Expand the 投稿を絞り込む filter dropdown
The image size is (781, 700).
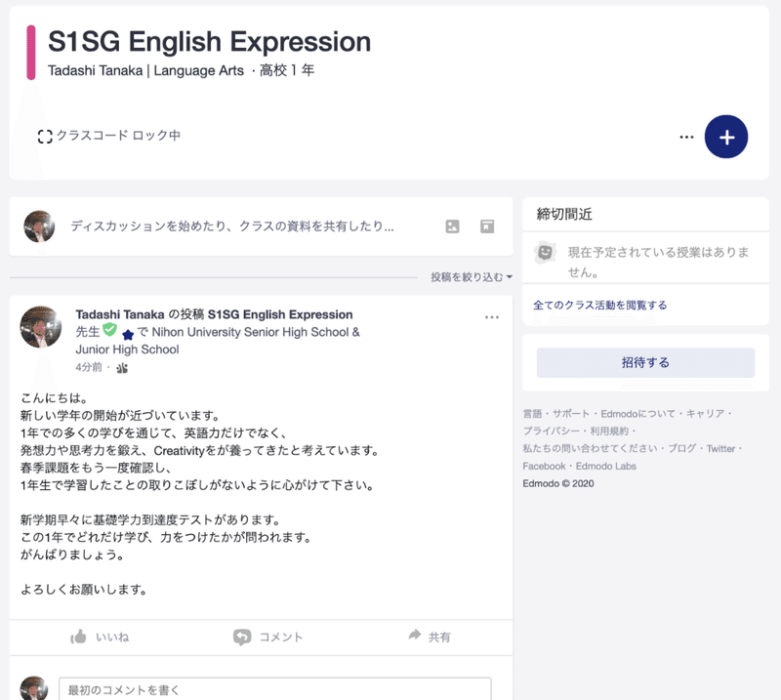[472, 277]
